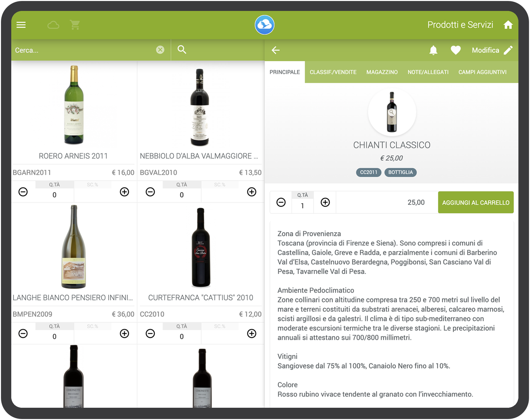530x420 pixels.
Task: Select LANGHE BIANCO PENSIERO INFINI... title
Action: [73, 298]
